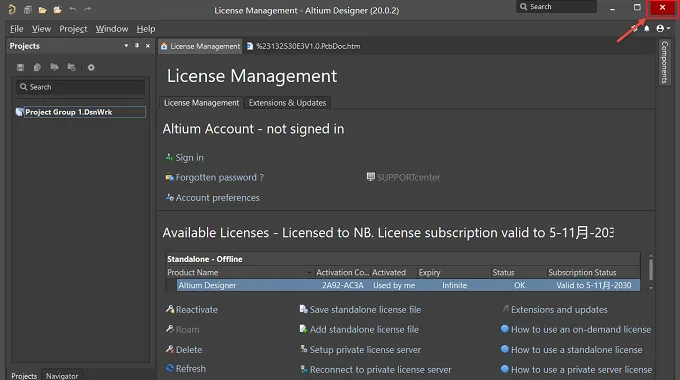Click the compile icon in Projects toolbar
This screenshot has width=680, height=380.
pyautogui.click(x=37, y=67)
